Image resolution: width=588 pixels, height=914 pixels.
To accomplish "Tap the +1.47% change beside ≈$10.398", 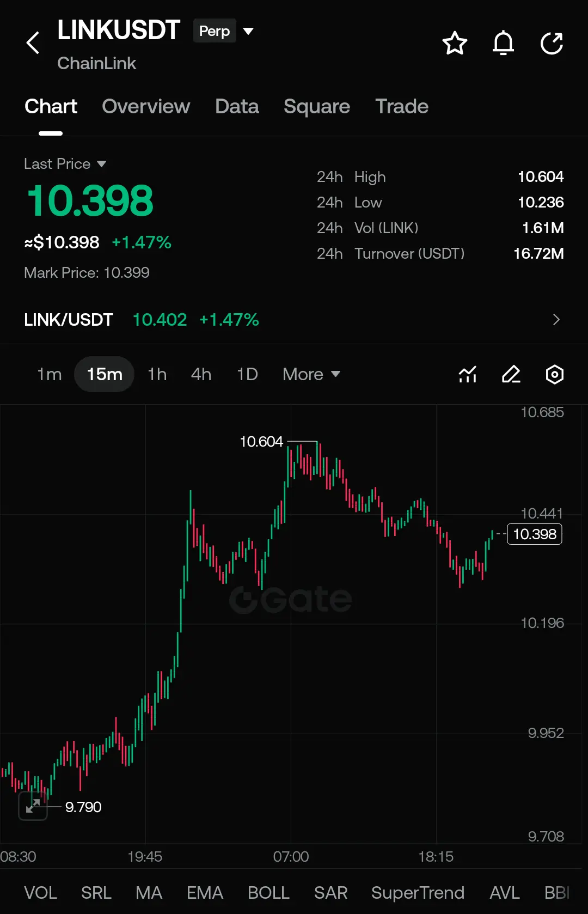I will (x=142, y=242).
